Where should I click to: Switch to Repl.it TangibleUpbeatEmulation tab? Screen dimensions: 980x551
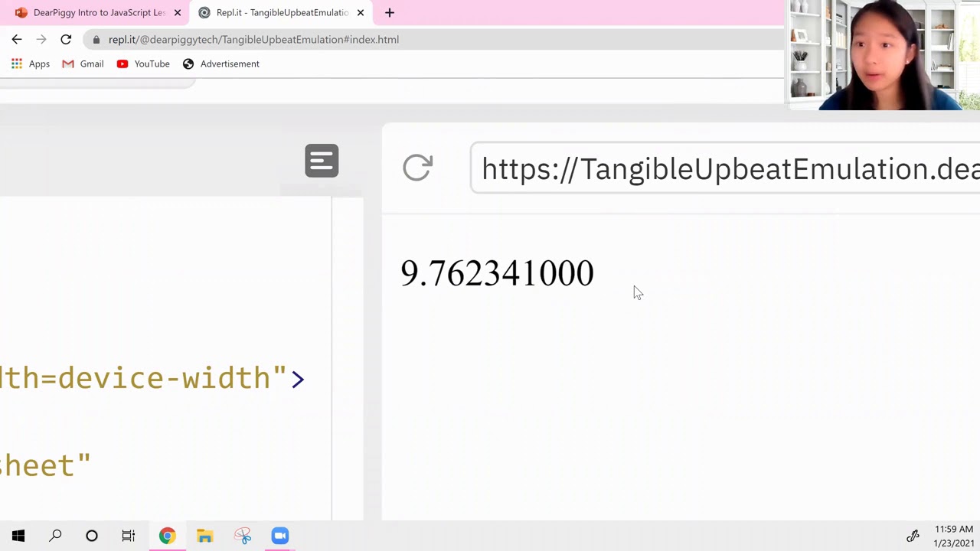click(x=282, y=12)
